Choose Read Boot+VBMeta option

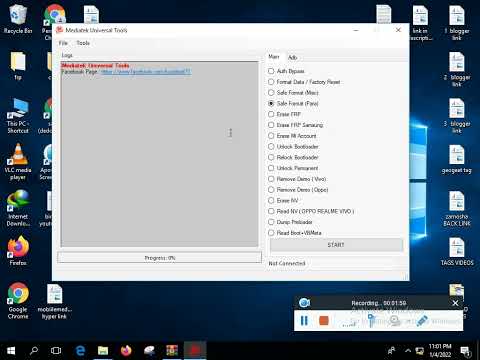[x=271, y=233]
